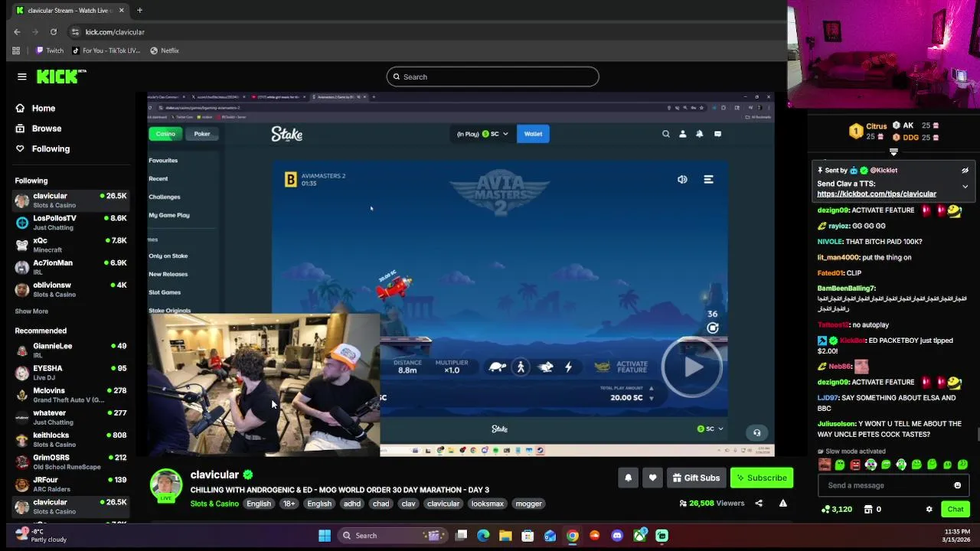Focus the Send a message chat input
The height and width of the screenshot is (551, 980).
point(884,485)
